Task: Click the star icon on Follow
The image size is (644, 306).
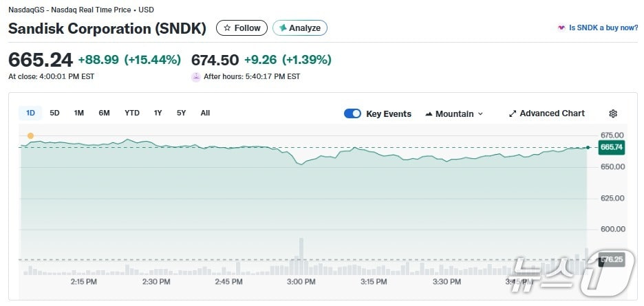Action: tap(227, 28)
